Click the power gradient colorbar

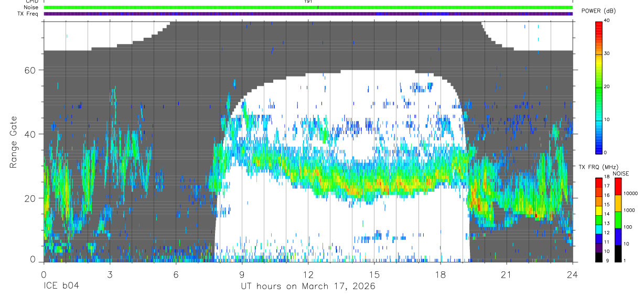599,87
